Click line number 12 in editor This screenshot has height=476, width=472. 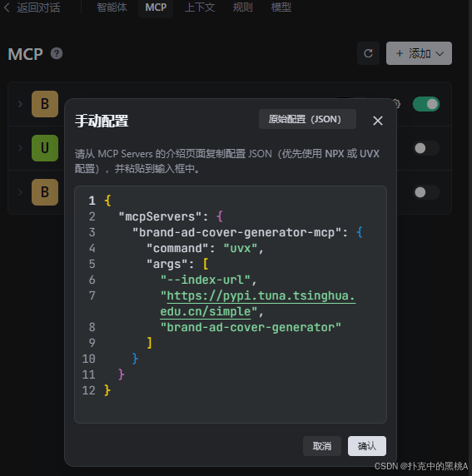(89, 390)
